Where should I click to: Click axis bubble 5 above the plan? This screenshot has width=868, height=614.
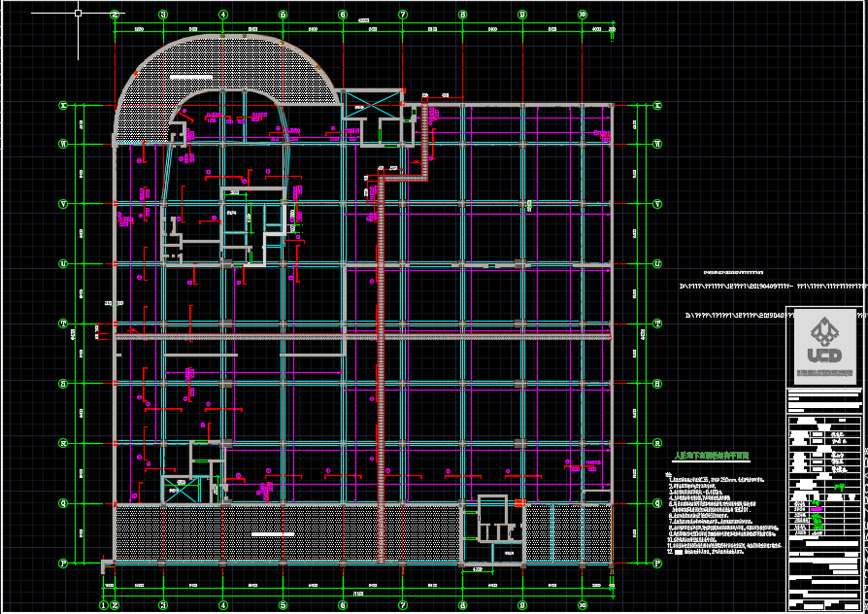tap(283, 15)
